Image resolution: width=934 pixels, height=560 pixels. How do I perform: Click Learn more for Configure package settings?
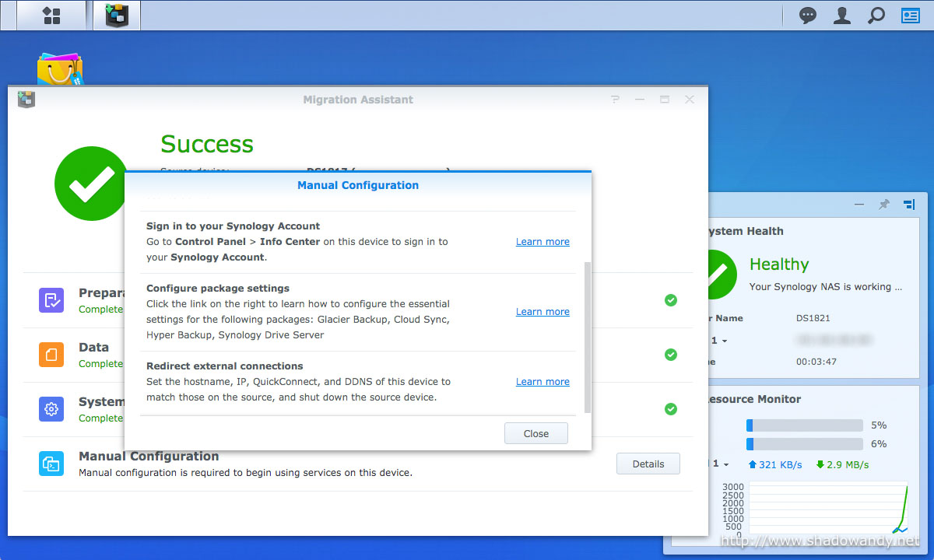[542, 312]
